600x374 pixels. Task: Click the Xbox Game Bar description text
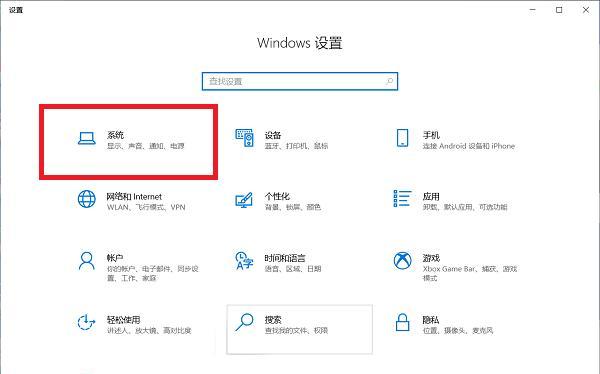point(470,273)
